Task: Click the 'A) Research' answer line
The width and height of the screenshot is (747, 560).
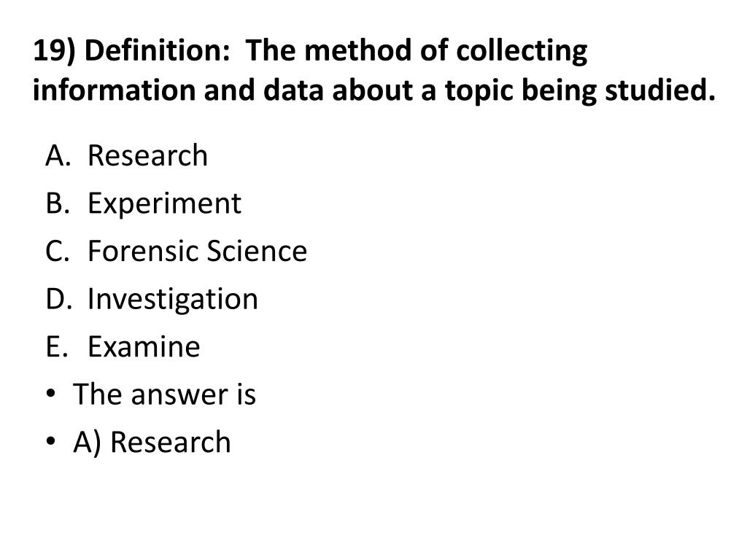Action: pyautogui.click(x=152, y=443)
